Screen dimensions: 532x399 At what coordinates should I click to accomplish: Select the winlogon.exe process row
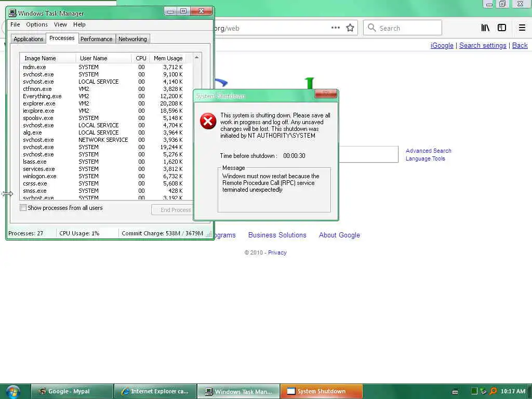coord(106,176)
